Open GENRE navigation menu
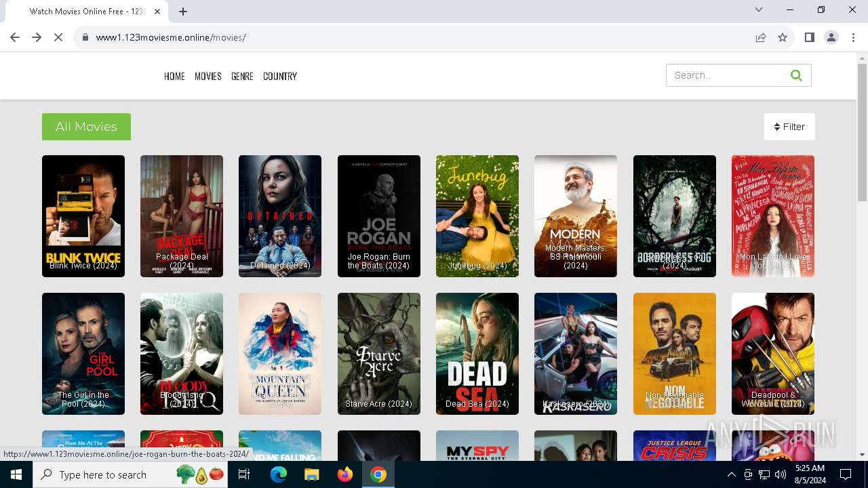The width and height of the screenshot is (868, 488). 242,77
